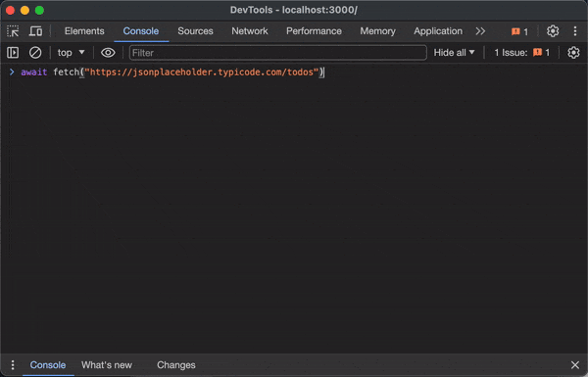Go to the Performance tab

[x=314, y=31]
